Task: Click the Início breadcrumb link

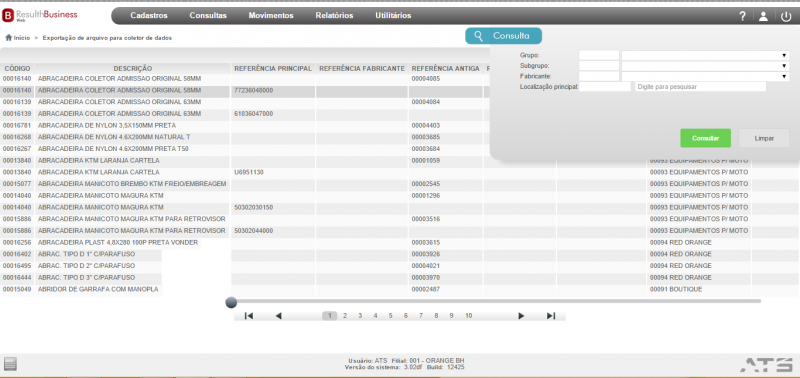Action: [x=22, y=38]
